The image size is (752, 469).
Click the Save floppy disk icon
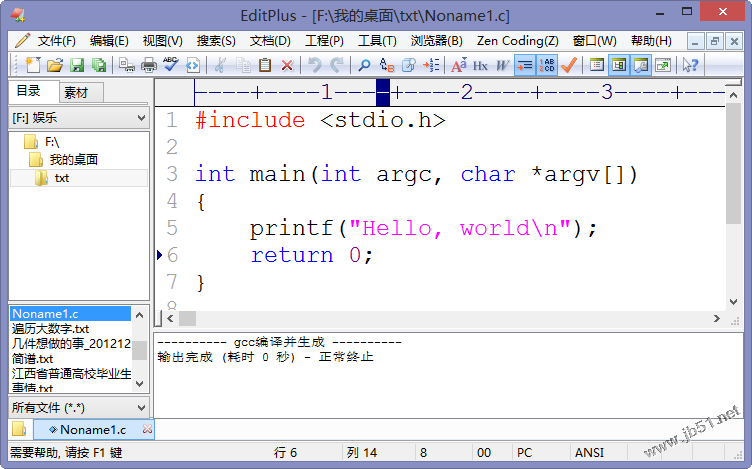[77, 65]
